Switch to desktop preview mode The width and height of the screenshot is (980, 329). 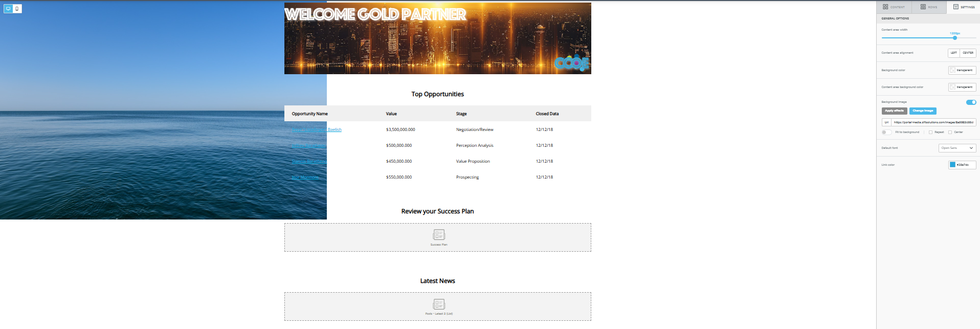[x=8, y=9]
